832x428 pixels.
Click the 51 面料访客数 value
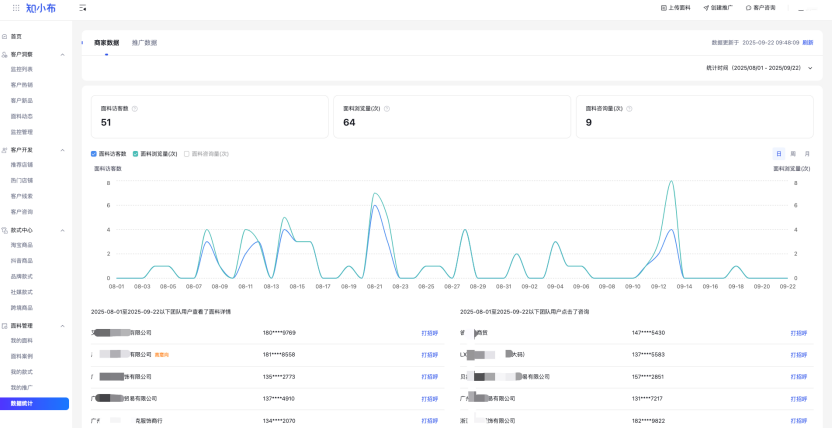(x=106, y=123)
